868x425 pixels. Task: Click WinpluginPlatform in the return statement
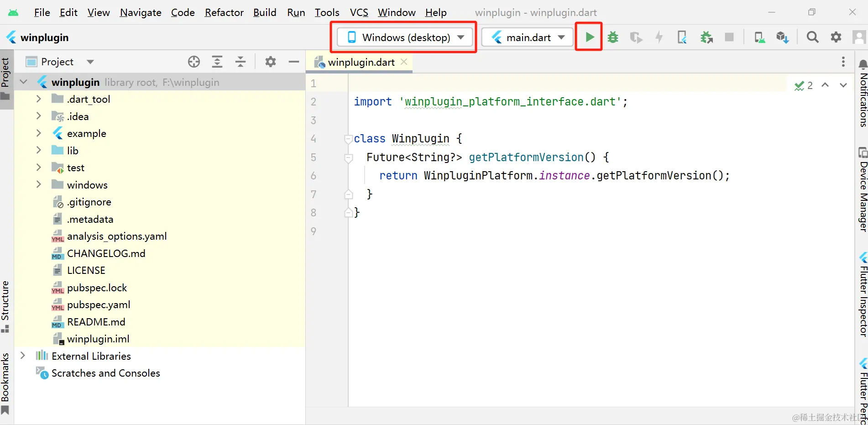478,176
